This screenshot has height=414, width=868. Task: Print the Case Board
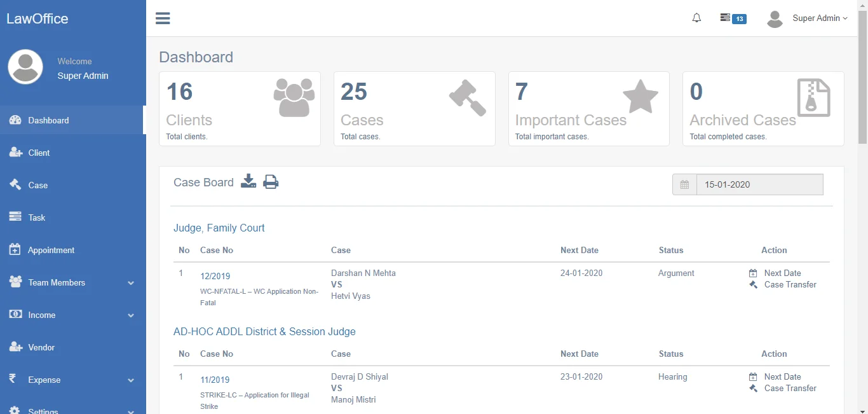pos(271,181)
